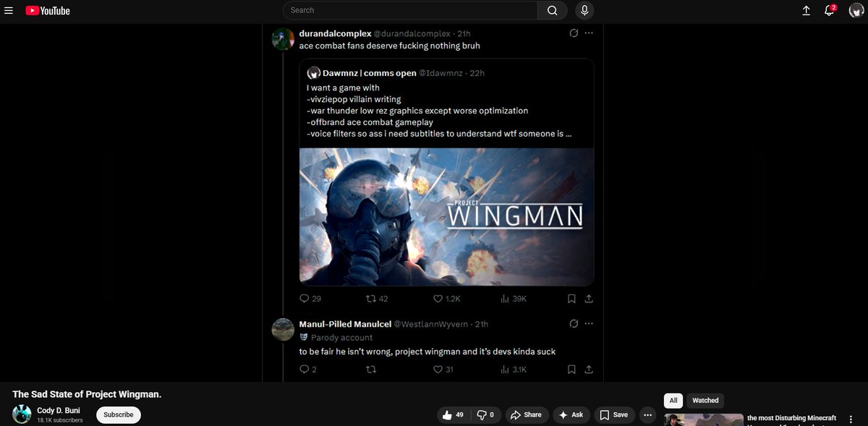Click the @durandalcomplex handle
868x426 pixels.
click(x=412, y=33)
